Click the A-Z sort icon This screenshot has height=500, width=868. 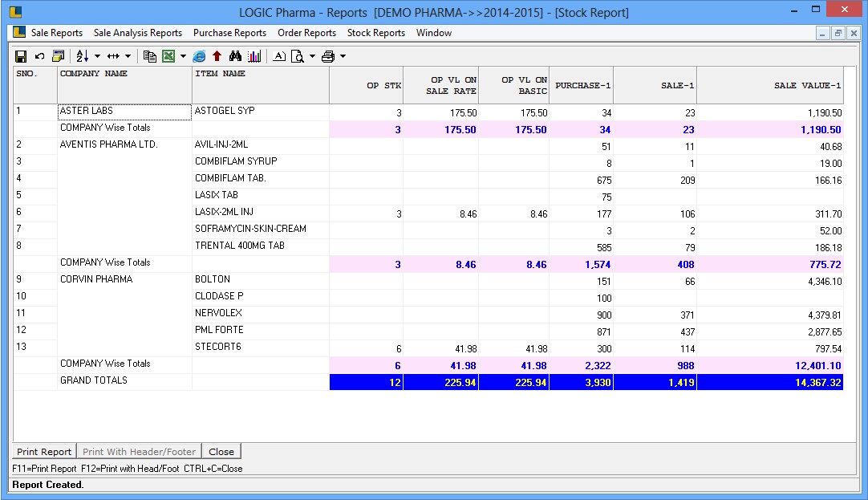83,56
